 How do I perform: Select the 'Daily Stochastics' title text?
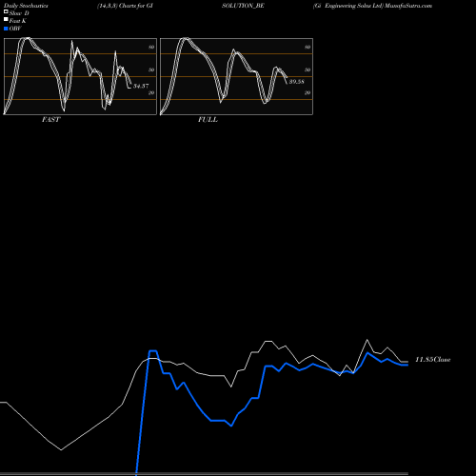point(26,6)
